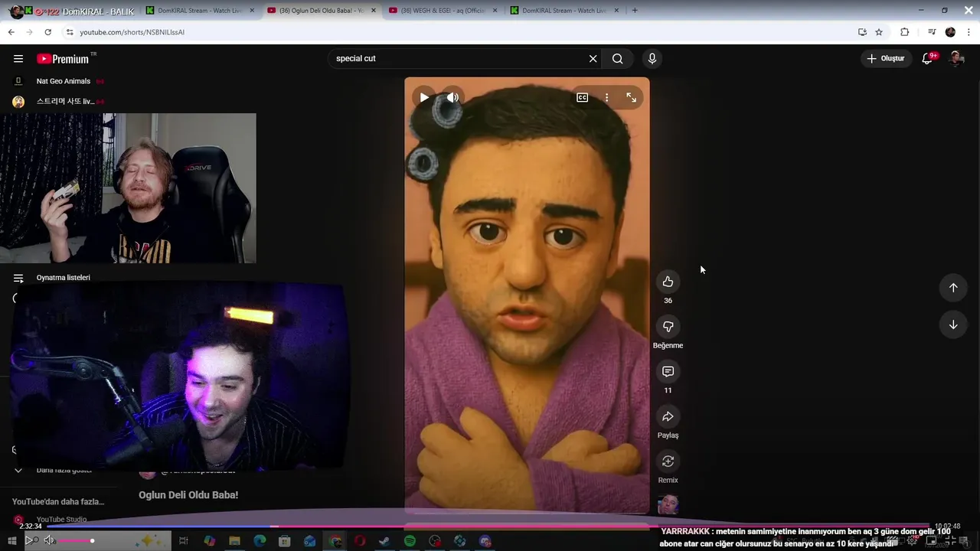Open the media control icon in toolbar
Viewport: 980px width, 551px height.
[932, 32]
